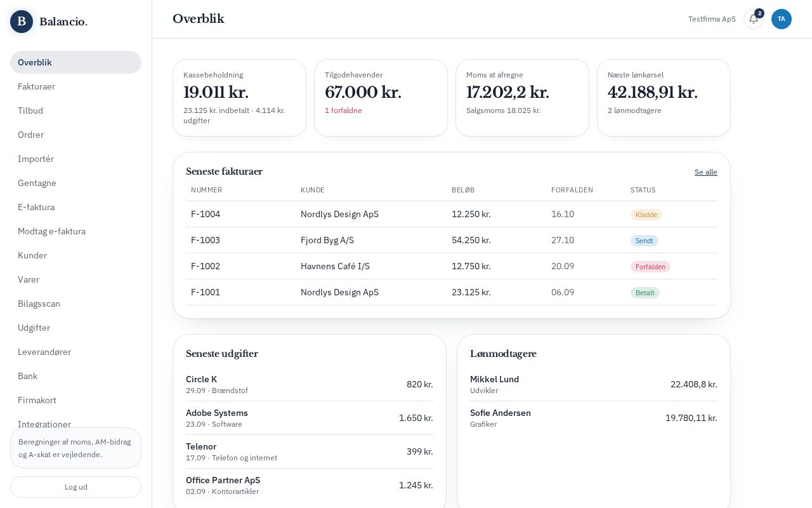
Task: Go to Tilbud in the sidebar
Action: (75, 110)
